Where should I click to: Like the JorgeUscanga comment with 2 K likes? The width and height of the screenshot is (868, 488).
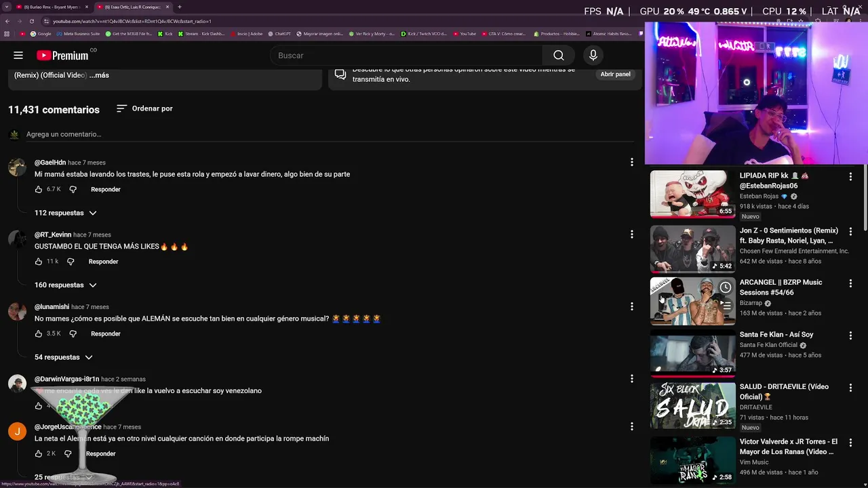(39, 453)
